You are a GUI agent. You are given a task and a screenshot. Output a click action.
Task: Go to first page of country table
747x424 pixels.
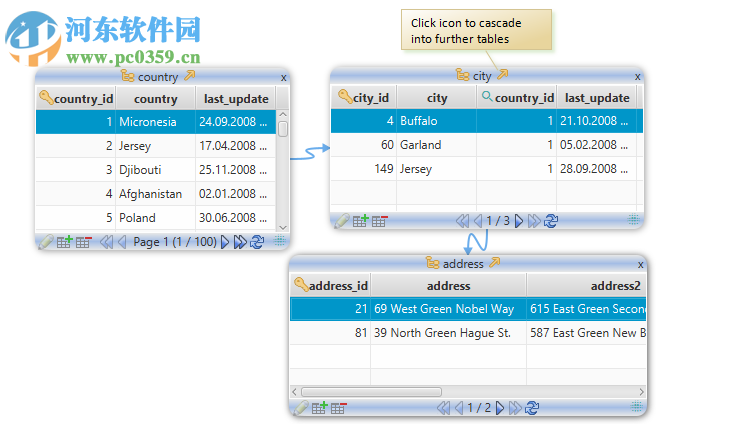[106, 242]
